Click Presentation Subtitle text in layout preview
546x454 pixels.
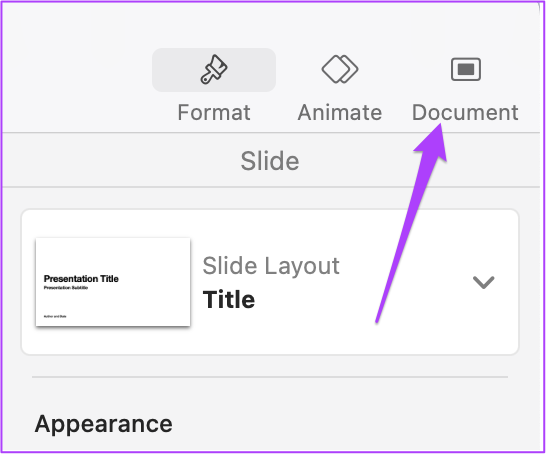tap(66, 288)
